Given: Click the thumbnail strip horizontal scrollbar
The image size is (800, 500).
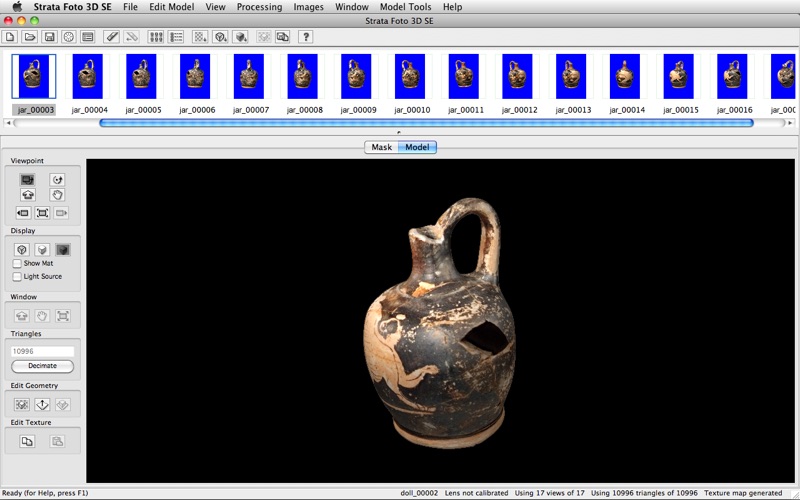Looking at the screenshot, I should (x=426, y=123).
